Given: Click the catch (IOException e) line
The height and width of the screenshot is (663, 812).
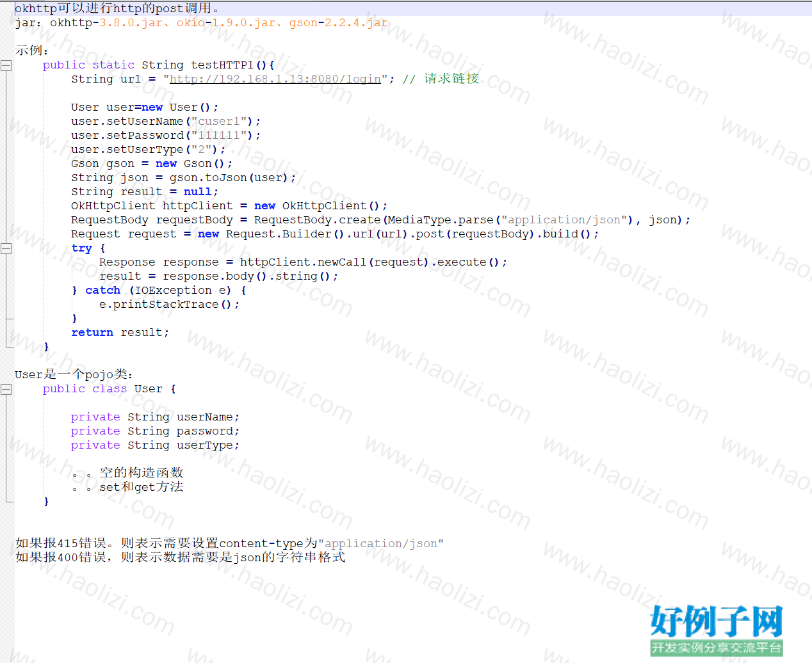Looking at the screenshot, I should [x=159, y=291].
